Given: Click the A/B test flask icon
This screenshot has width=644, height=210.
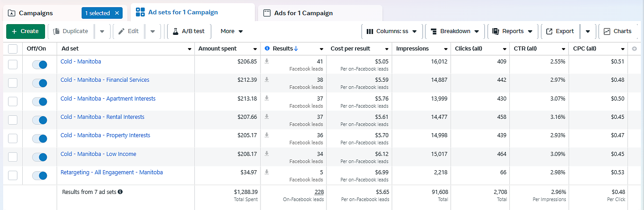Looking at the screenshot, I should tap(175, 31).
